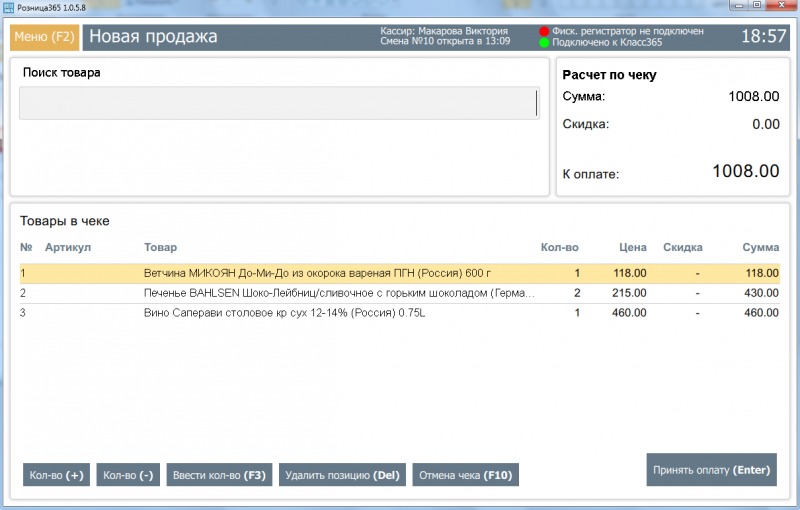Select the Ветчина МИКОЯН row
Image resolution: width=800 pixels, height=510 pixels.
click(x=399, y=273)
